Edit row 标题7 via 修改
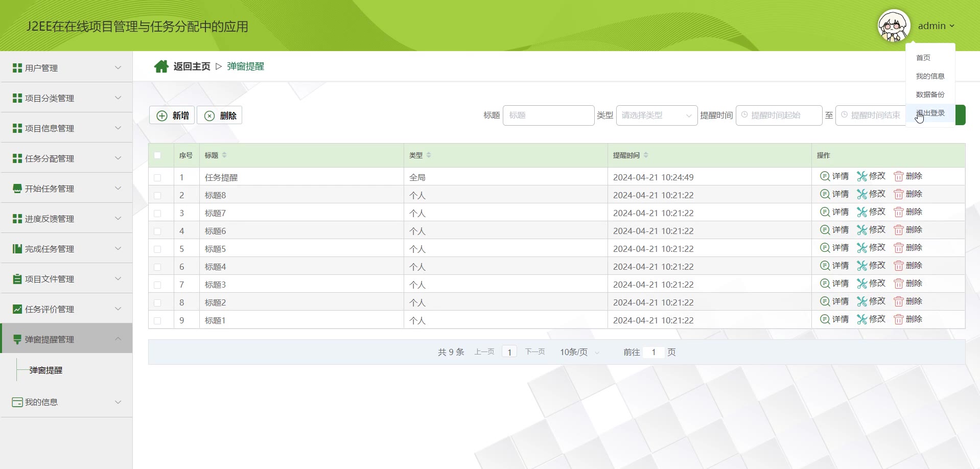980x469 pixels. 871,212
